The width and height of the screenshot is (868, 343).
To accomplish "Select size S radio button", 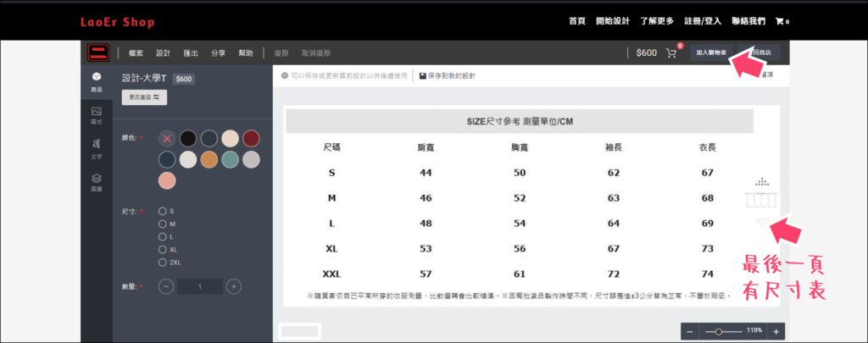I will point(162,211).
